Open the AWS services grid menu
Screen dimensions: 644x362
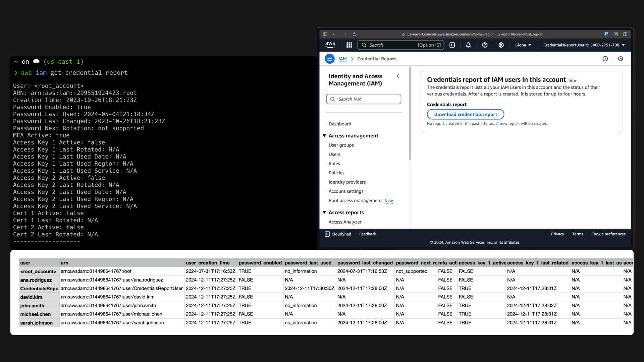(349, 45)
